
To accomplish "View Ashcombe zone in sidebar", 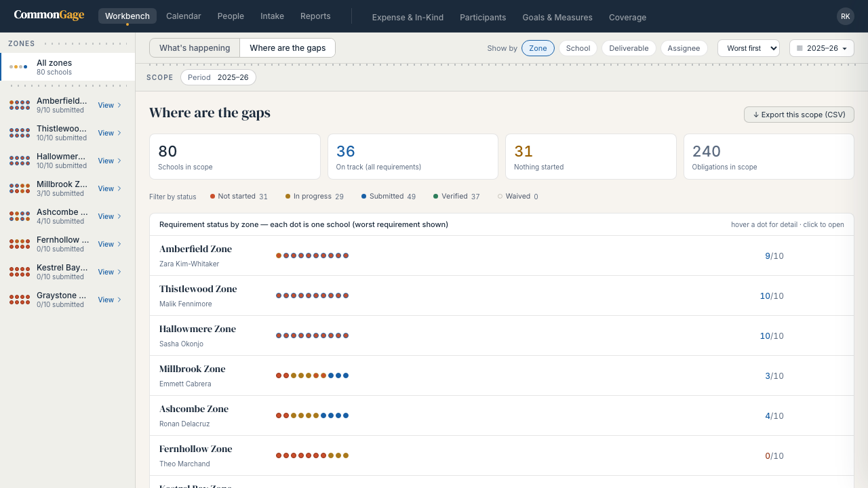I will click(x=110, y=216).
